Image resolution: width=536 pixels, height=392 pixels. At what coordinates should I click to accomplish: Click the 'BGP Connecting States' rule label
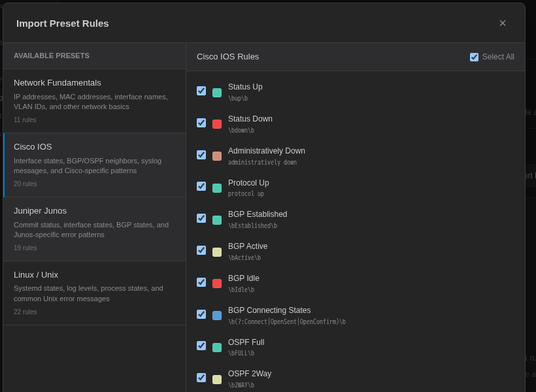point(269,310)
